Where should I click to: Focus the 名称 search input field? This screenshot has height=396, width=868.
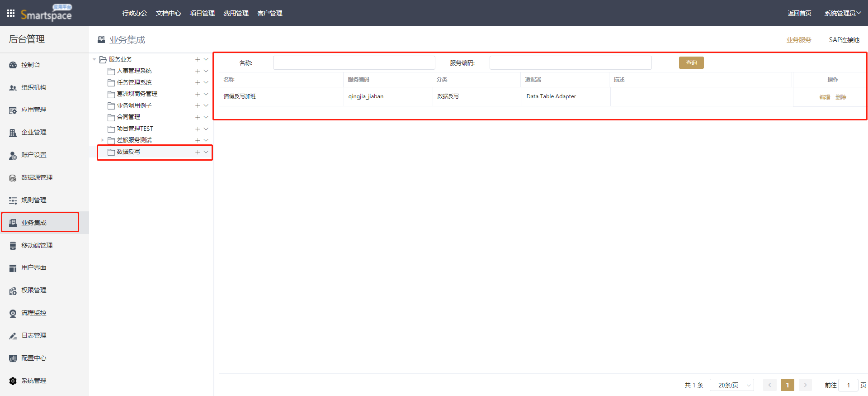pos(354,63)
